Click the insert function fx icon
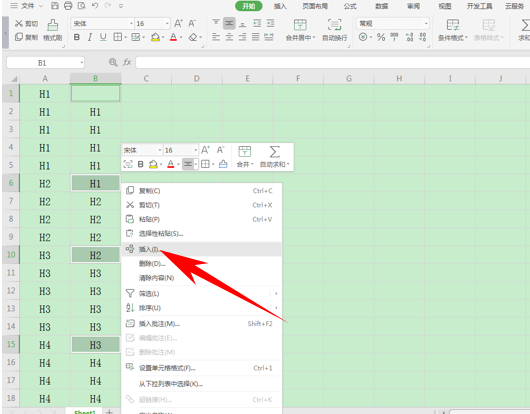 127,62
